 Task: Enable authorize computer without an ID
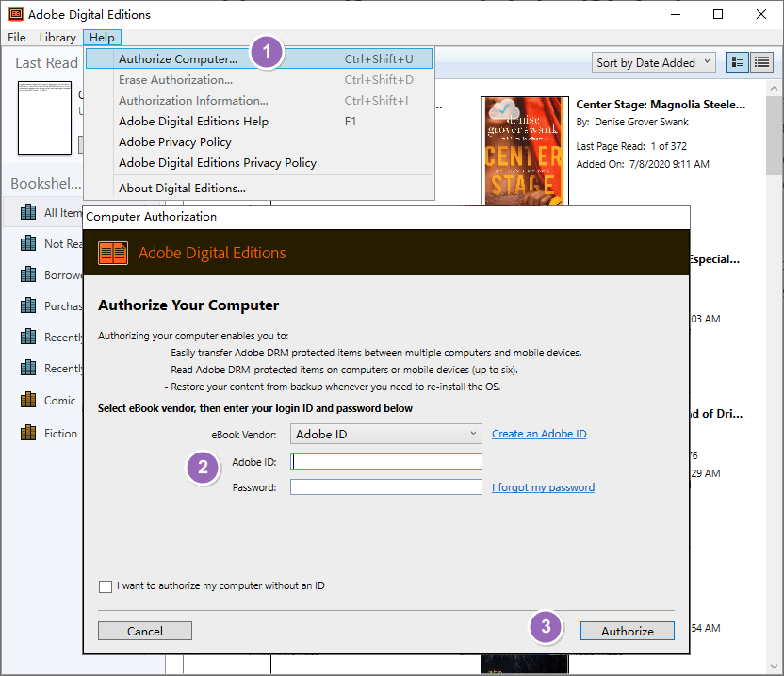tap(106, 585)
